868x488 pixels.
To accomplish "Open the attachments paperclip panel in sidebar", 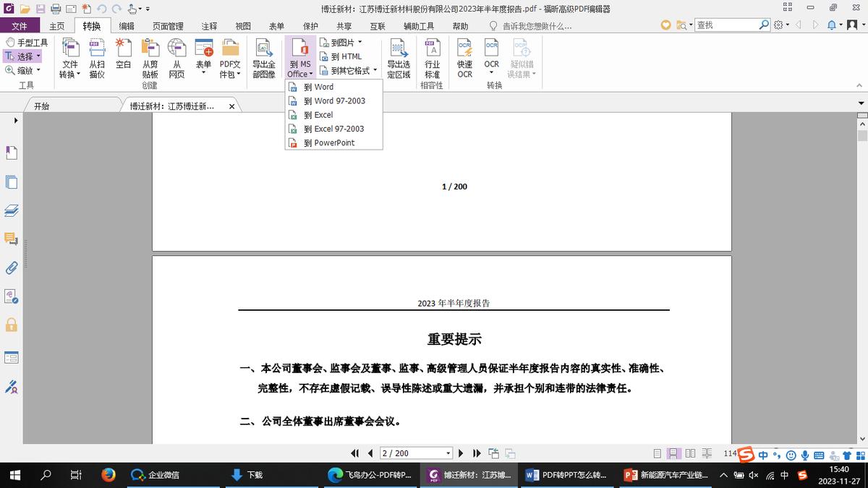I will pos(12,267).
